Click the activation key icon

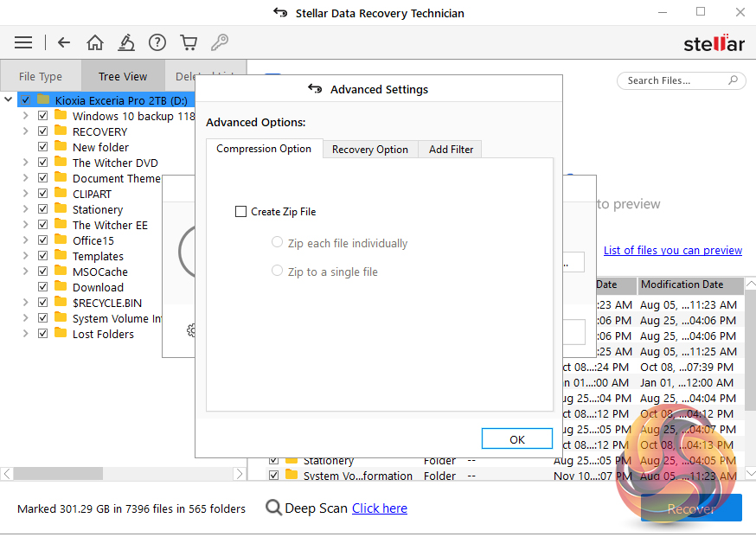(220, 42)
